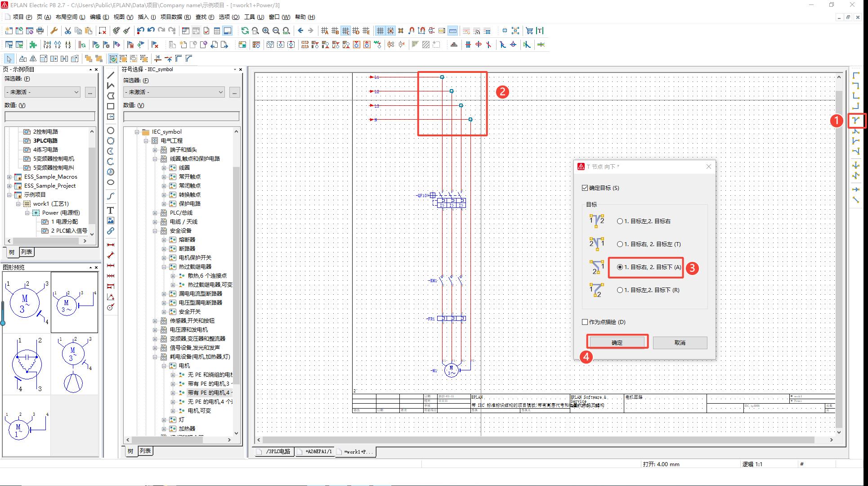Open the 项目数据 (R) menu
This screenshot has height=486, width=868.
click(x=175, y=17)
